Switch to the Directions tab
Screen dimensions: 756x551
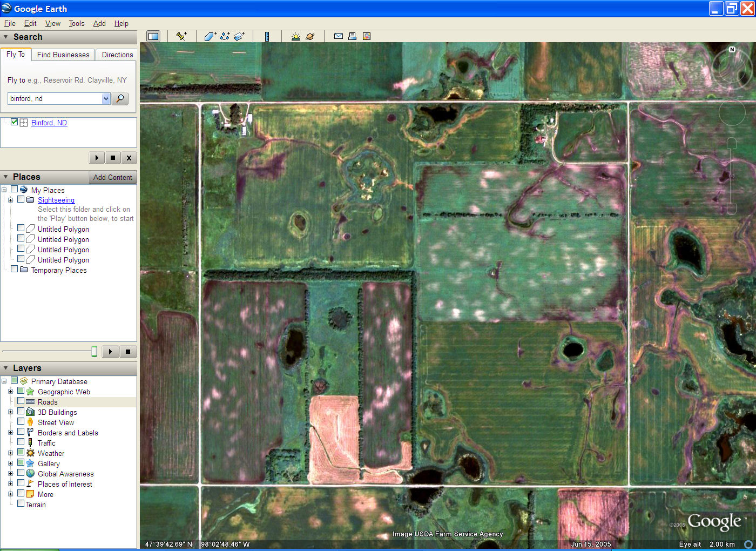point(117,55)
